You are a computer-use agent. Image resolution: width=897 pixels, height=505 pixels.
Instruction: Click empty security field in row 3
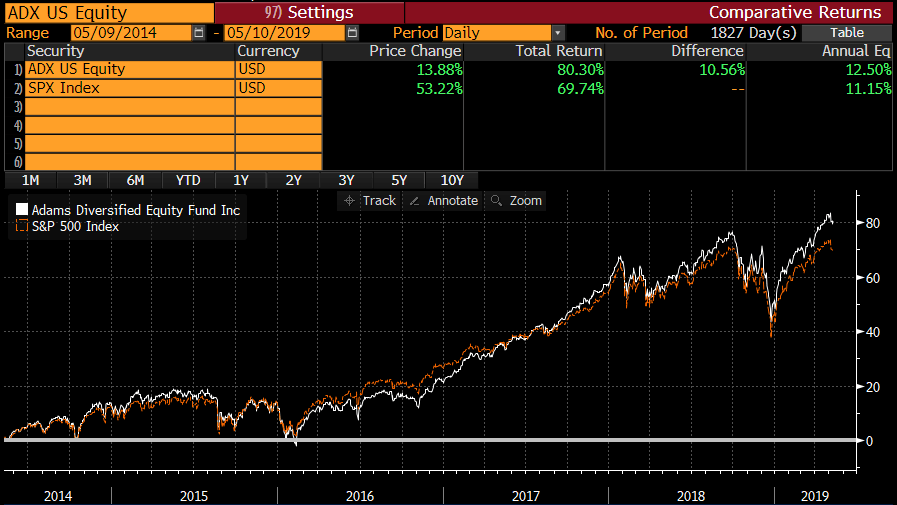point(130,107)
